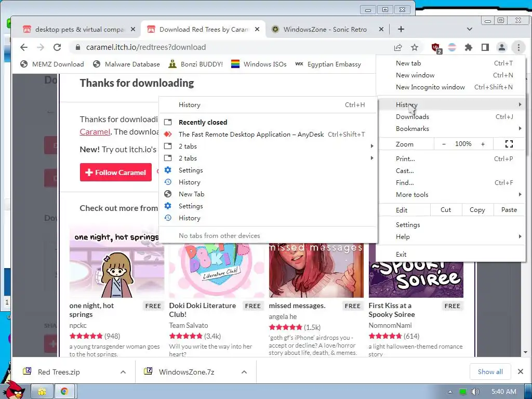Choose Print... from the menu
Screen dimensions: 532x399
[451, 158]
